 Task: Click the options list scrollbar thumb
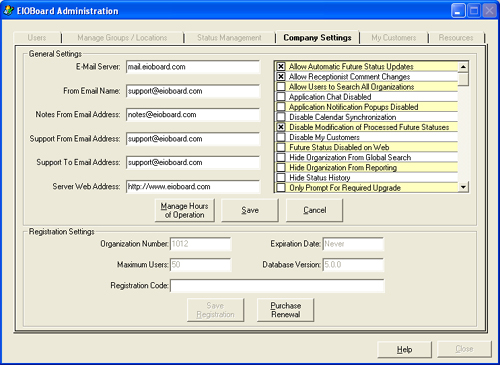(463, 79)
